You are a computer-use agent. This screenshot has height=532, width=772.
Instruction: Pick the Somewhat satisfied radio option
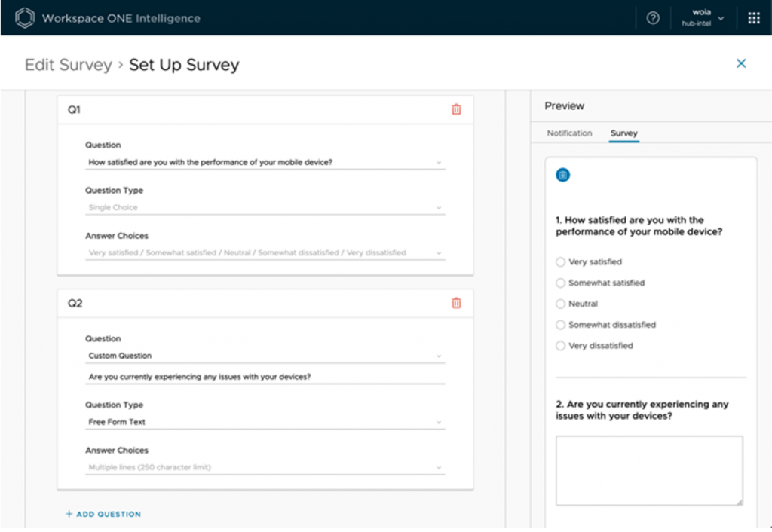click(560, 283)
